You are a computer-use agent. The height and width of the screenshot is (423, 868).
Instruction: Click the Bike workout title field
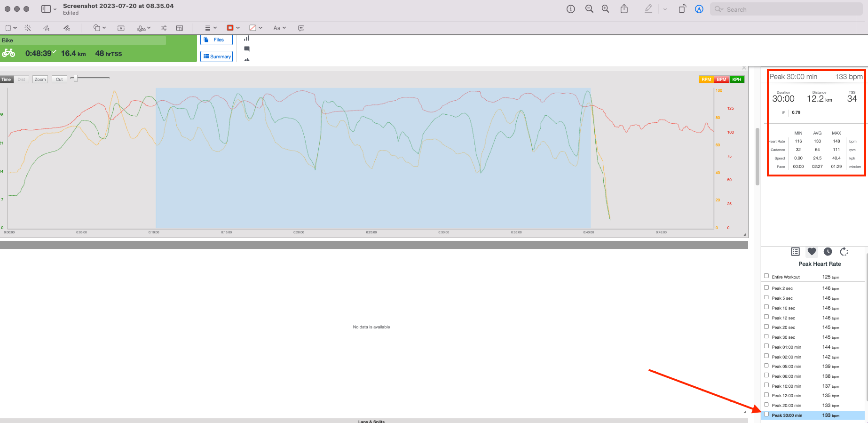click(83, 40)
